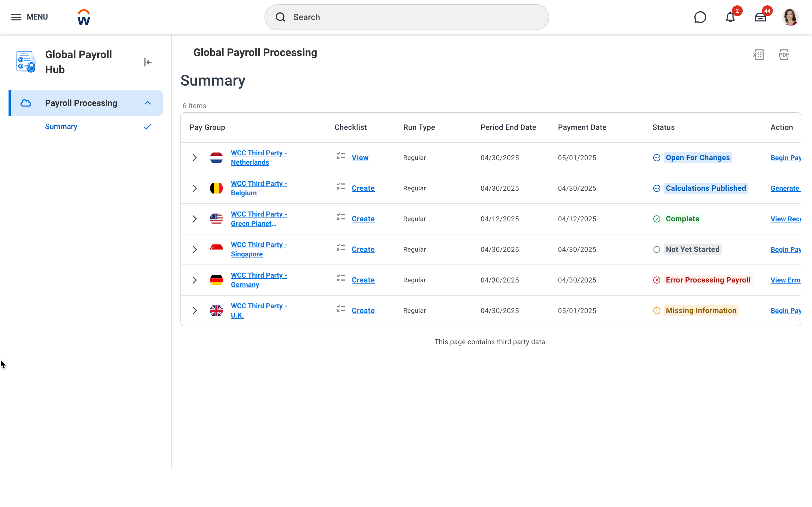
Task: Collapse the Payroll Processing section
Action: click(x=148, y=103)
